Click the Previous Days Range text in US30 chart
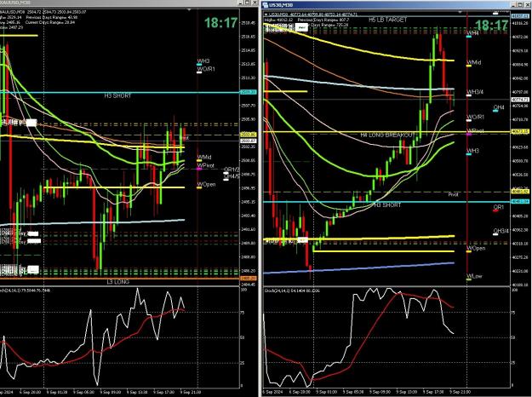Image resolution: width=532 pixels, height=397 pixels. pyautogui.click(x=323, y=20)
